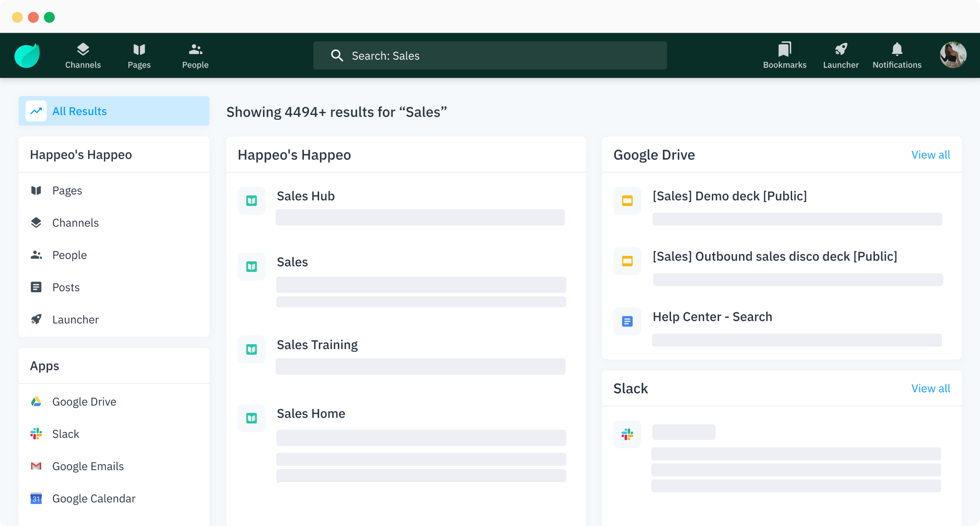
Task: Click the sidebar Pages book icon
Action: click(36, 190)
